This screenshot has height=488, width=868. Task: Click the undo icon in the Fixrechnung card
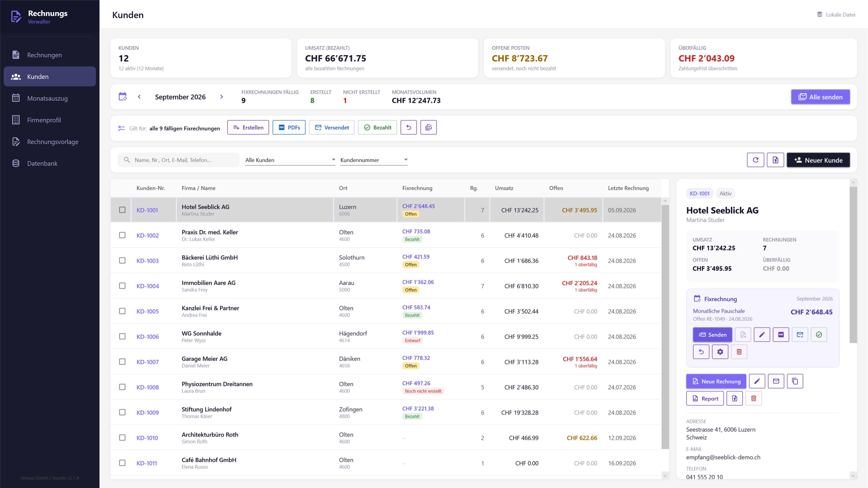tap(701, 352)
